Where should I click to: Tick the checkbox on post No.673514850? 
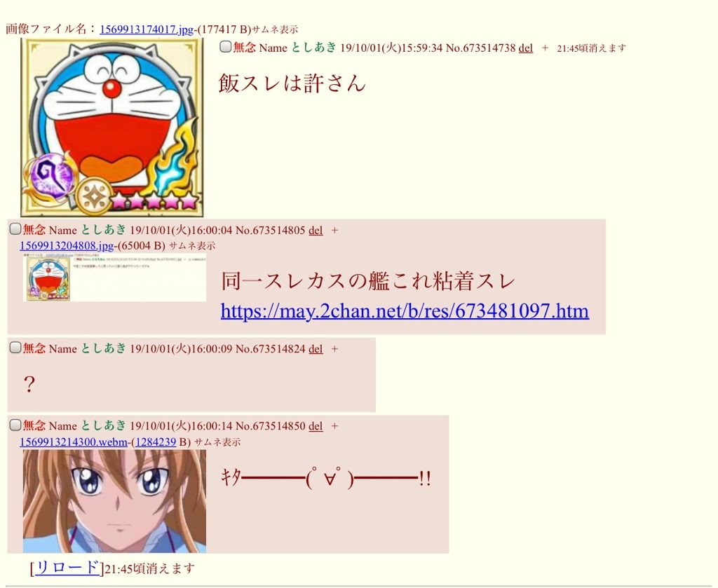tap(15, 425)
